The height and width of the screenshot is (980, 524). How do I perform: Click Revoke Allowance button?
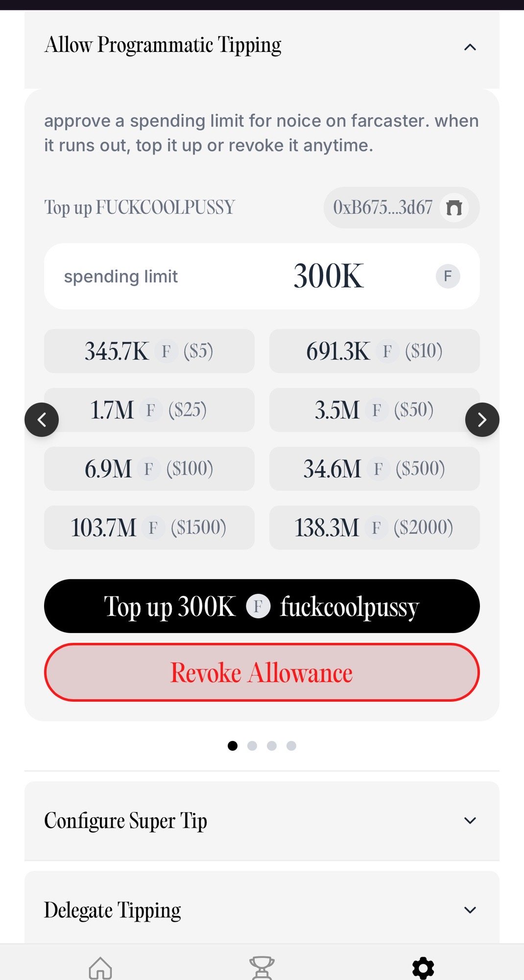tap(262, 672)
